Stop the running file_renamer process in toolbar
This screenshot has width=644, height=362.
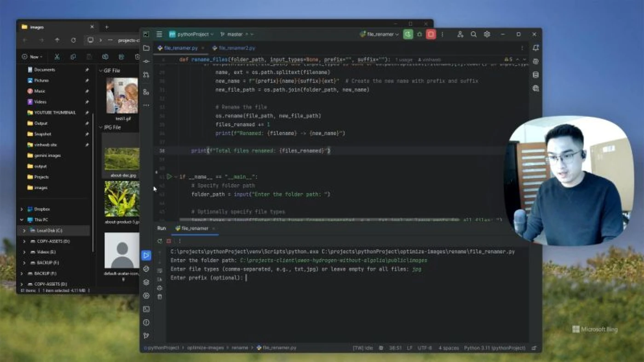point(431,34)
